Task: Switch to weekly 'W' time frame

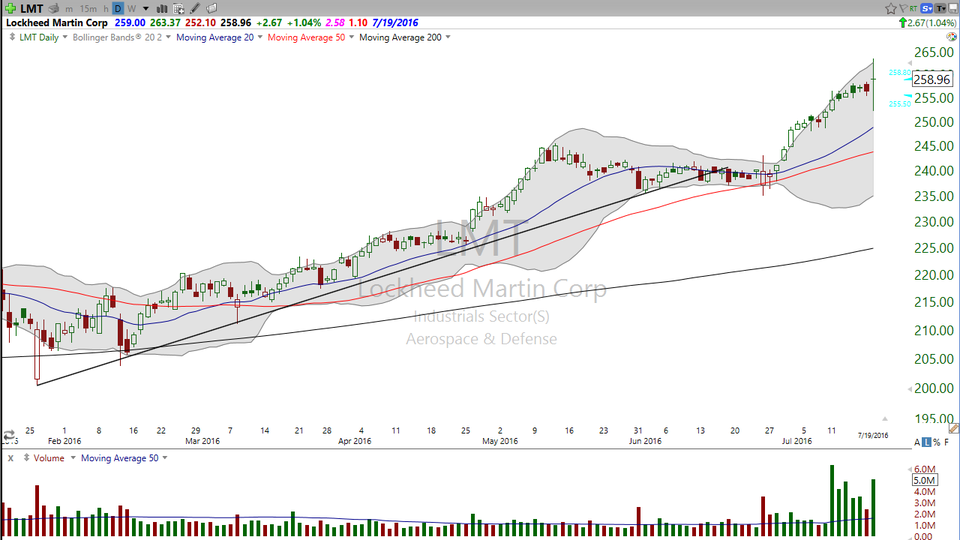Action: click(131, 9)
